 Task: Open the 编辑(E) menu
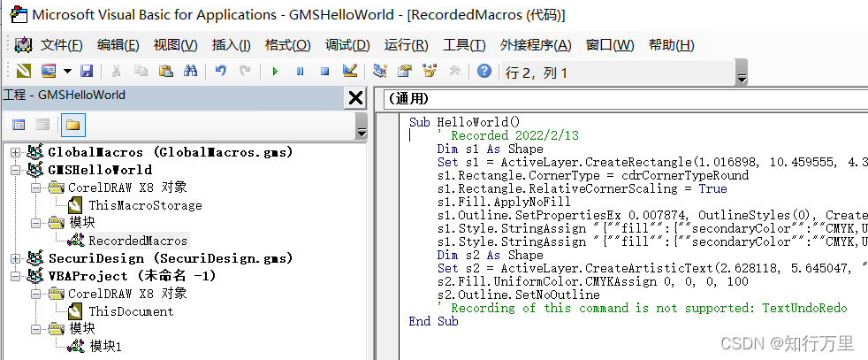(118, 45)
